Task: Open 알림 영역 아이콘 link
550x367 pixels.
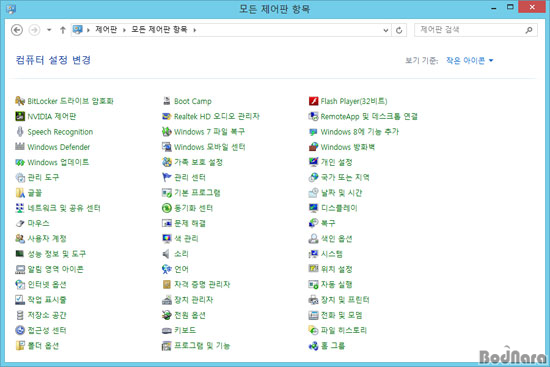Action: click(x=55, y=269)
